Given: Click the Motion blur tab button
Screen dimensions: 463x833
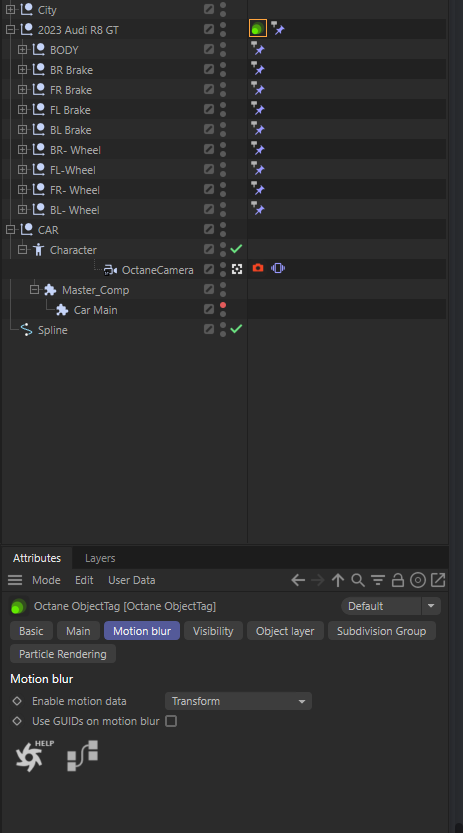Looking at the screenshot, I should pyautogui.click(x=142, y=631).
